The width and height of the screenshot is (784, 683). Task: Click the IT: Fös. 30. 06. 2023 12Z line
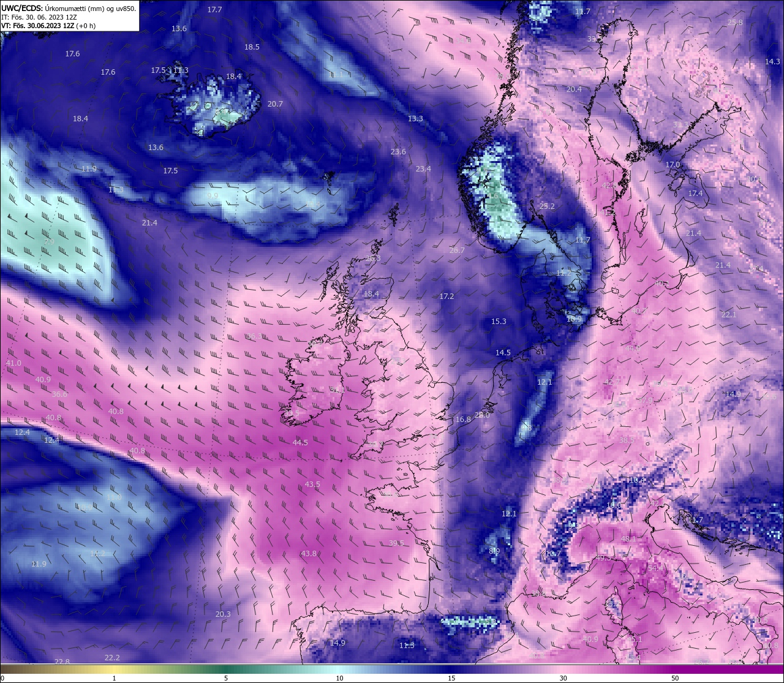(x=39, y=17)
